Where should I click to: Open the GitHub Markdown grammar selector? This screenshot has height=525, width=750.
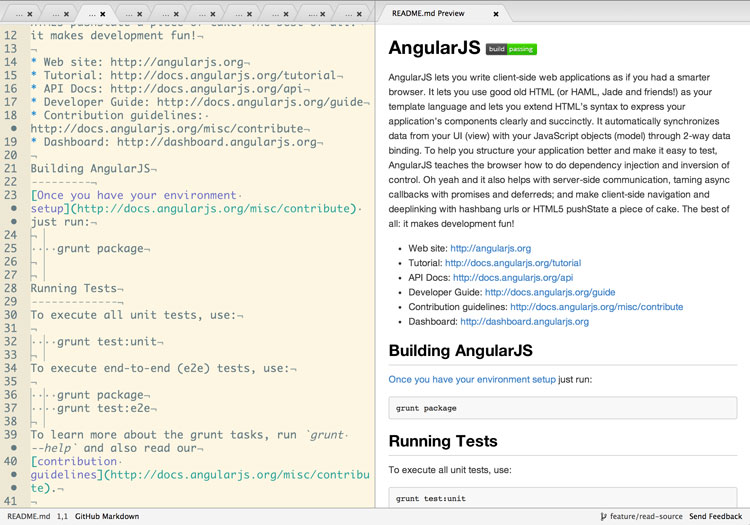click(107, 516)
